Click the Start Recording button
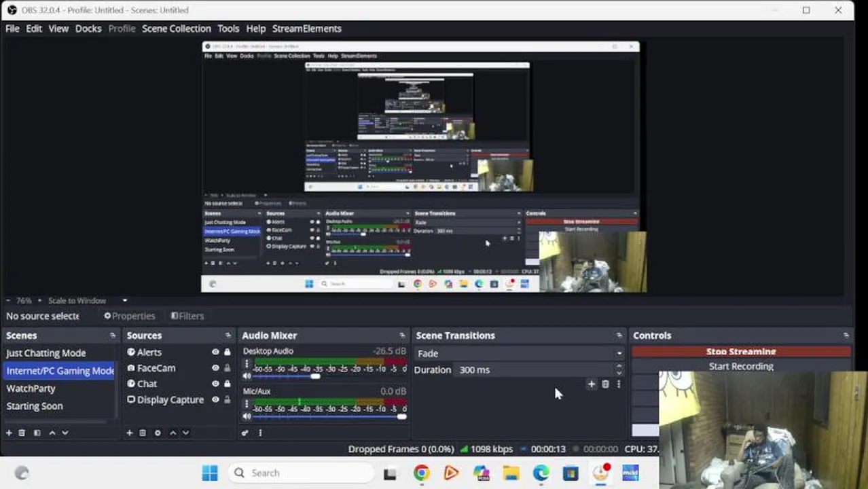The width and height of the screenshot is (868, 489). tap(741, 366)
